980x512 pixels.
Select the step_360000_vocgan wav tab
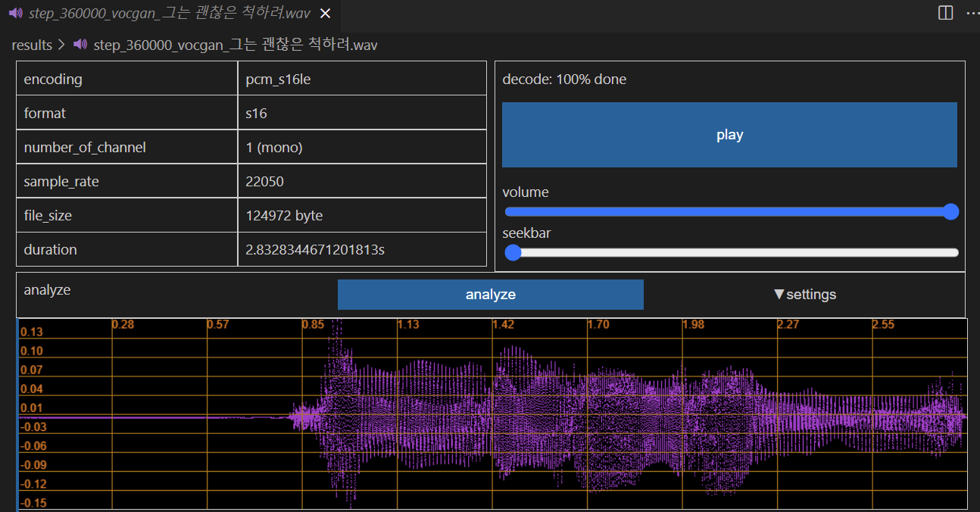pyautogui.click(x=167, y=13)
